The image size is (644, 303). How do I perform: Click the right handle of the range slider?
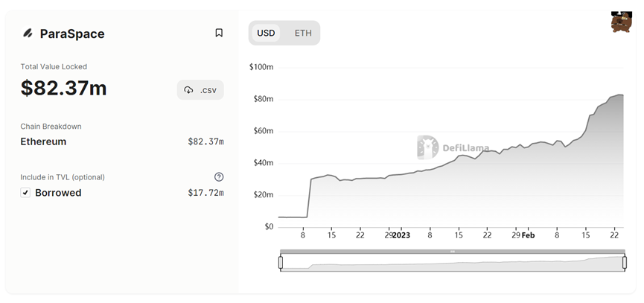(x=624, y=262)
